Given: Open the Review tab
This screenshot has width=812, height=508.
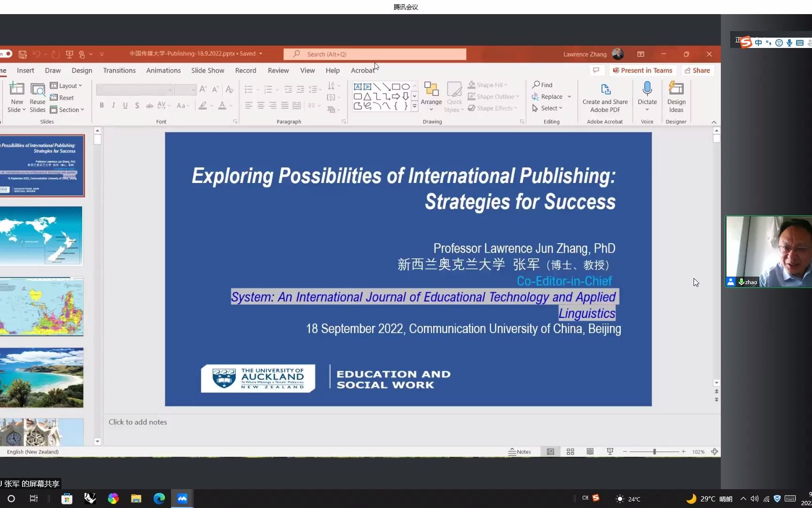Looking at the screenshot, I should click(x=278, y=71).
